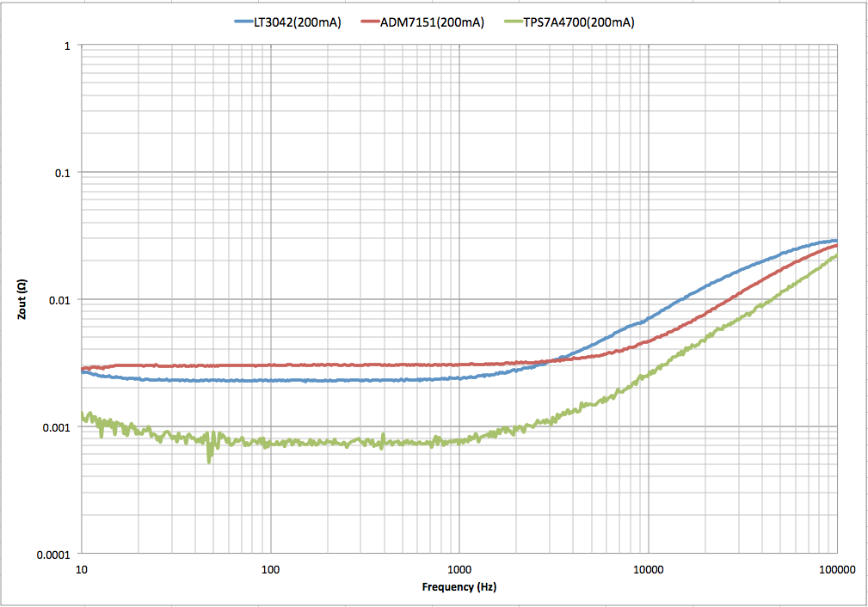Click the y-axis label 0.0001
The width and height of the screenshot is (868, 607).
tap(53, 555)
